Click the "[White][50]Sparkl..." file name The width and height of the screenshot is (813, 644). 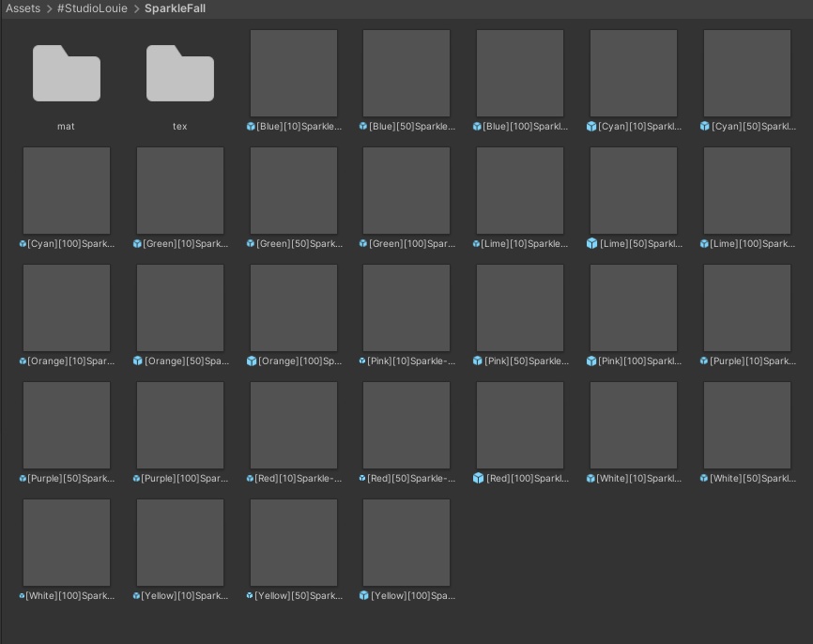coord(753,479)
